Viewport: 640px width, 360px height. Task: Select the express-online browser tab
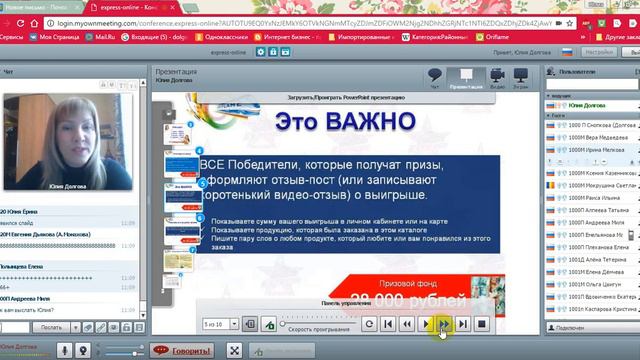[x=132, y=8]
